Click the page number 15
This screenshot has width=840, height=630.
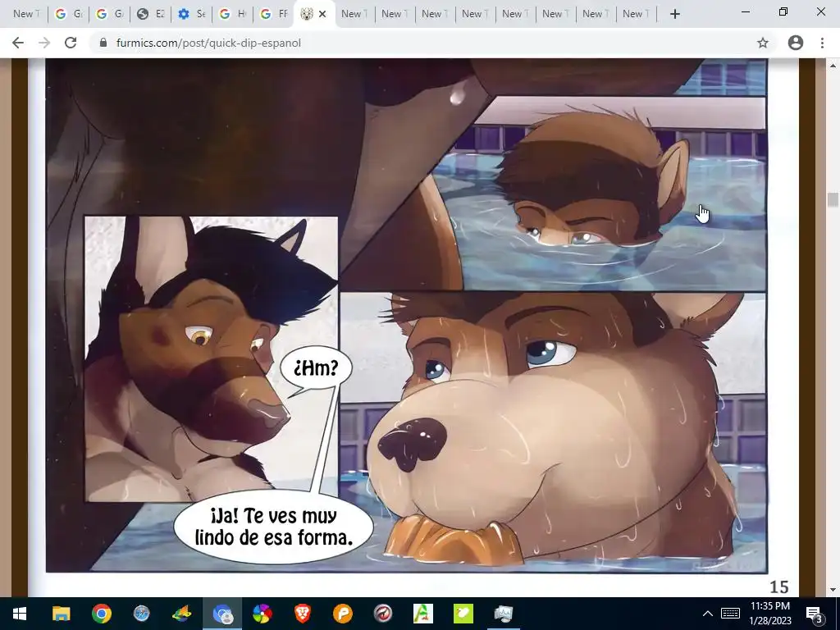coord(779,587)
